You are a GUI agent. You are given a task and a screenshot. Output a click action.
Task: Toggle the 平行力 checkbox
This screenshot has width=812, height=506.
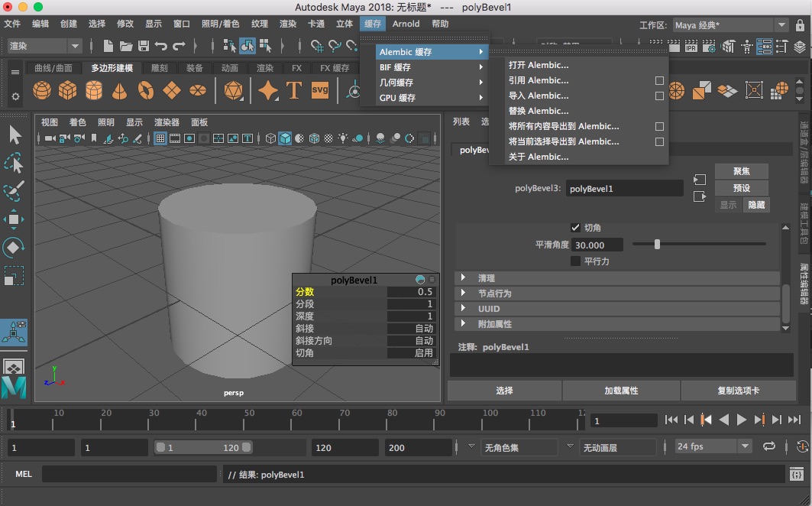(x=575, y=261)
